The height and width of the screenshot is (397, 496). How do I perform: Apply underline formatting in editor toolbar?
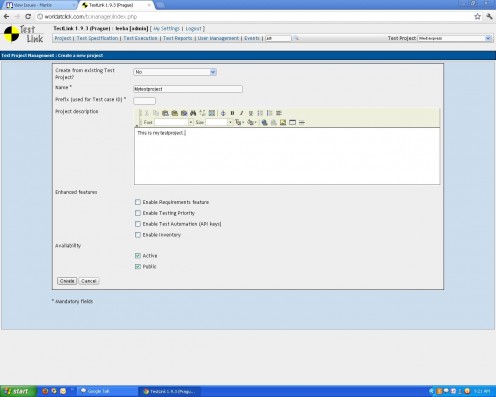[x=251, y=113]
